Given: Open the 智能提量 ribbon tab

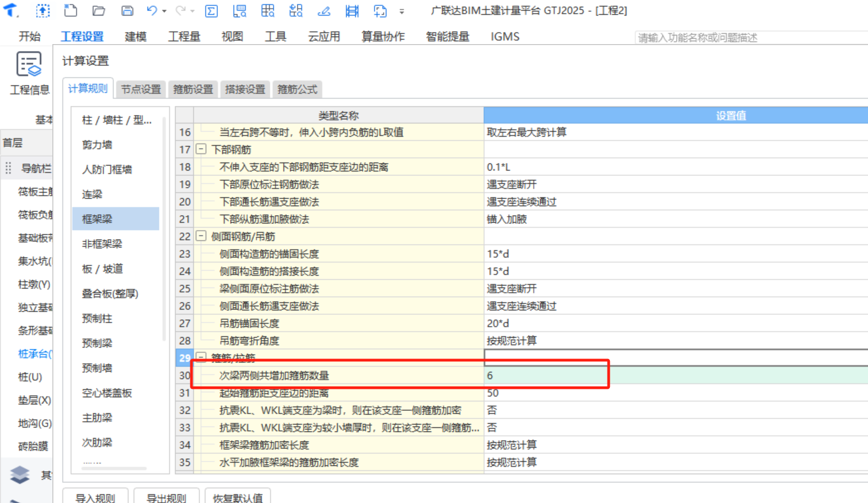Looking at the screenshot, I should coord(448,36).
